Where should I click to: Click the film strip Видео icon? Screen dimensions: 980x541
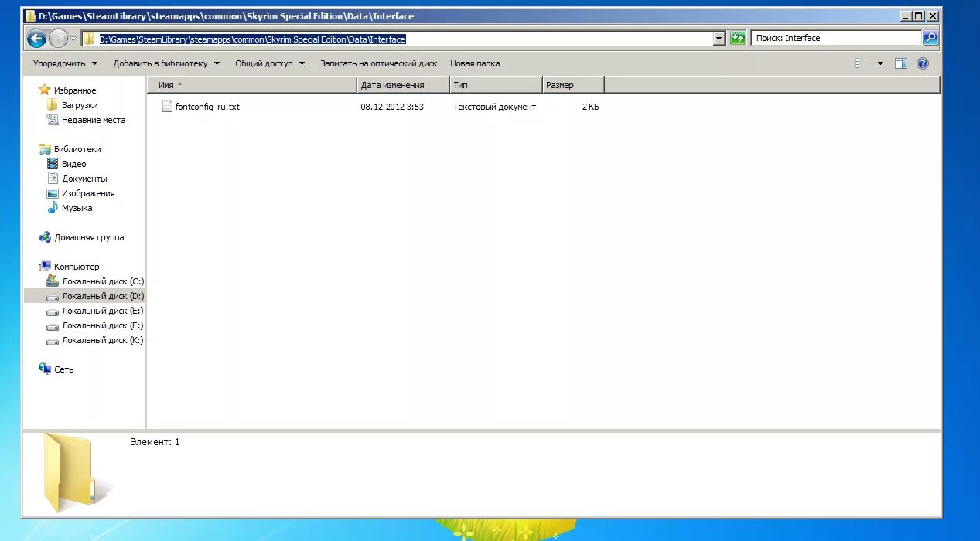click(x=53, y=163)
